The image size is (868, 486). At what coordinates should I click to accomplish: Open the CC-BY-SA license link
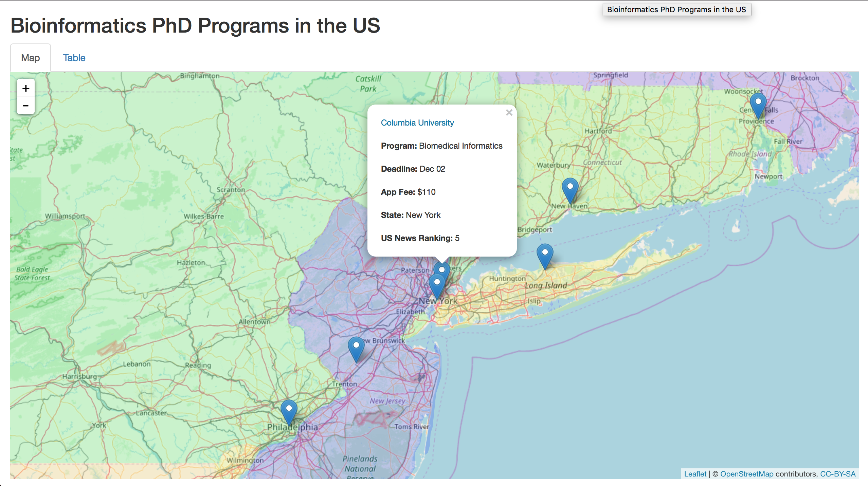click(837, 474)
